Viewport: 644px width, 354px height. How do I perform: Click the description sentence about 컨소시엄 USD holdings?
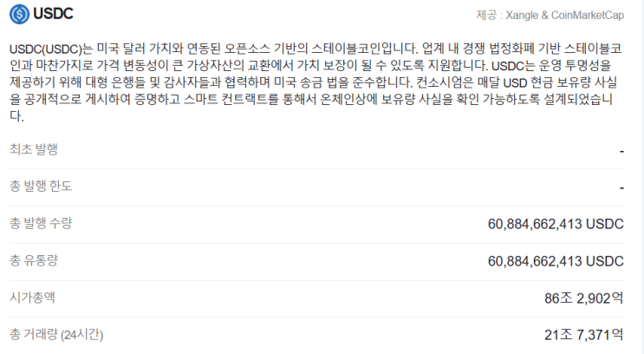[517, 82]
